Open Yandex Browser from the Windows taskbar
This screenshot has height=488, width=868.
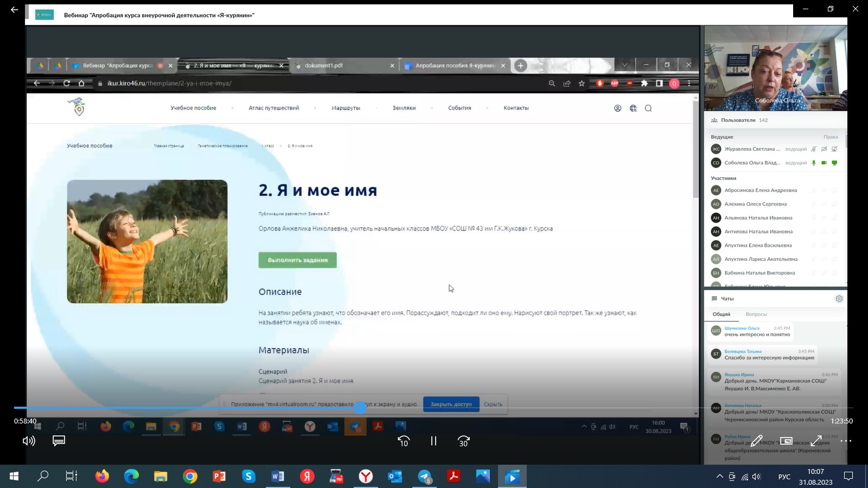click(x=366, y=476)
